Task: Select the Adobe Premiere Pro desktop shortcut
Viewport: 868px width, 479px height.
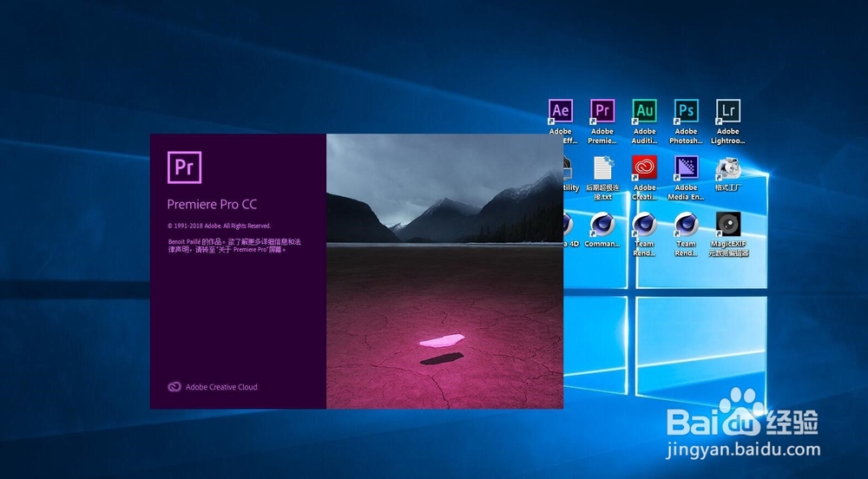Action: click(602, 122)
